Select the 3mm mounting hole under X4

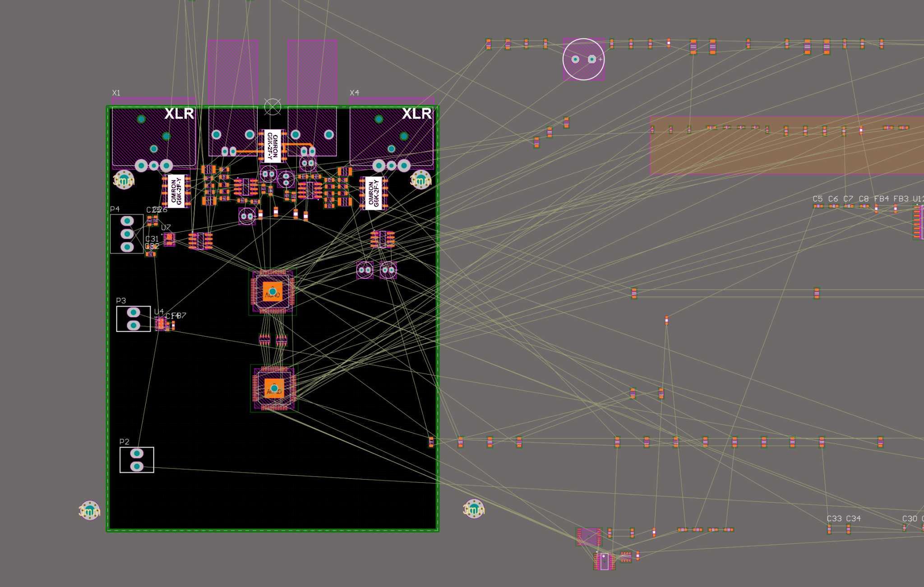[420, 180]
